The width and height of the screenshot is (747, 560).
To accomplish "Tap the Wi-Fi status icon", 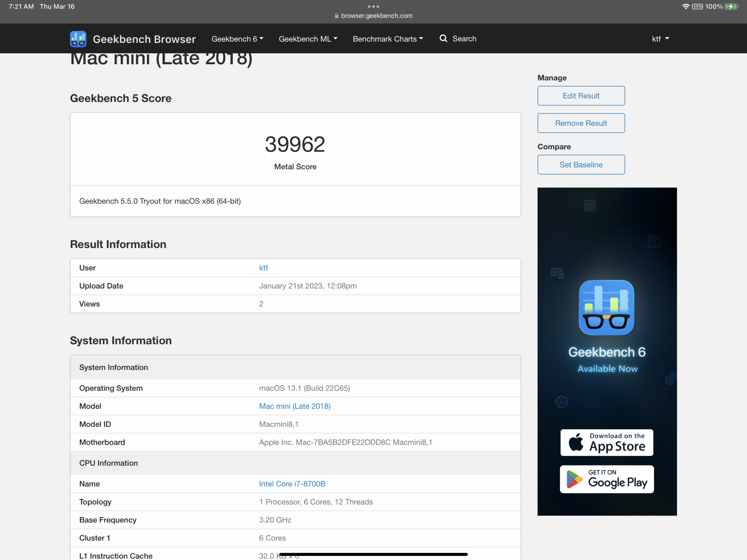I will pyautogui.click(x=685, y=6).
